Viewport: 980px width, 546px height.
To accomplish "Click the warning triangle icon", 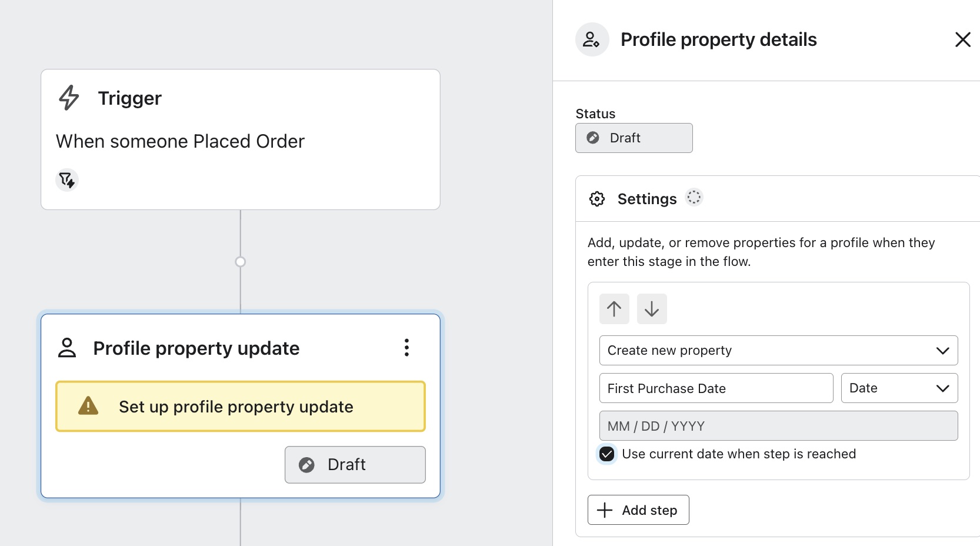I will (87, 406).
